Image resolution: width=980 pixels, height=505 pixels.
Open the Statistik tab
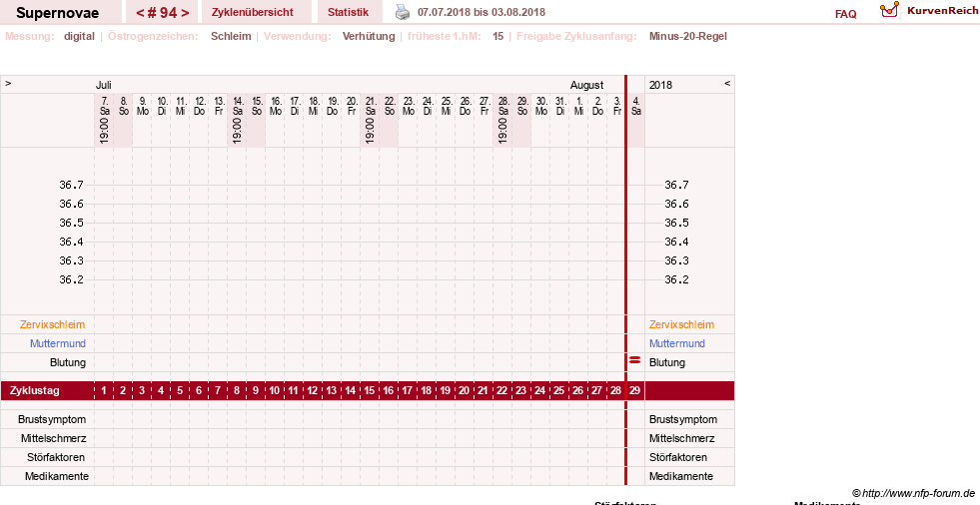click(348, 12)
